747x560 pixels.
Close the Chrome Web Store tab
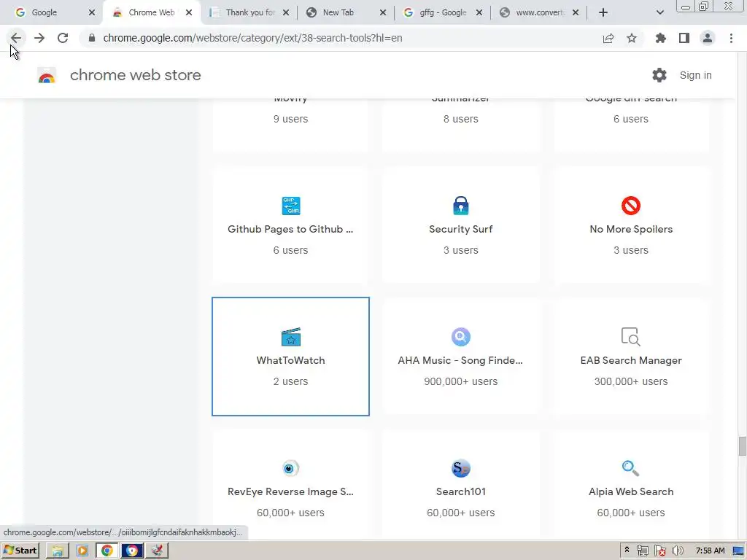(189, 12)
